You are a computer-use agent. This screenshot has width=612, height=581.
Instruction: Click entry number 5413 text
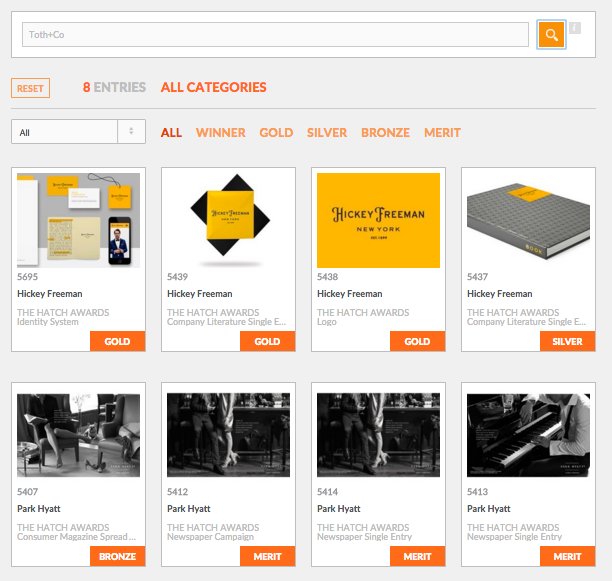477,492
